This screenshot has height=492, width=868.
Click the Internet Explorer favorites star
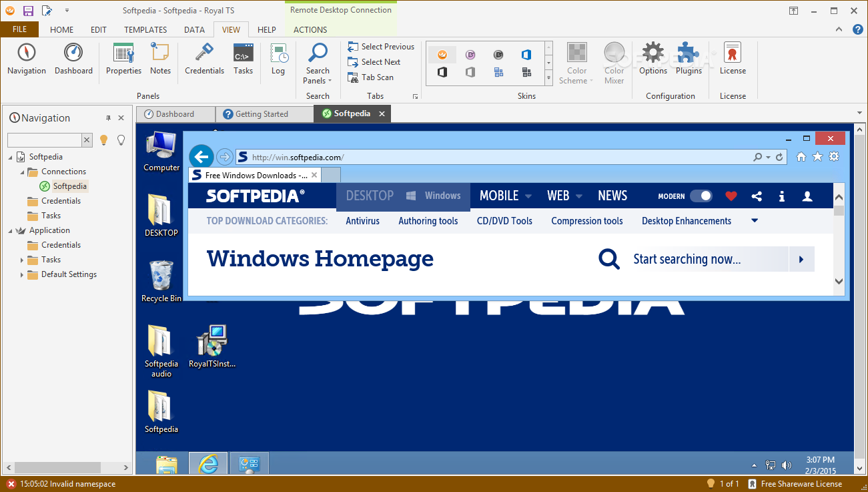point(817,157)
